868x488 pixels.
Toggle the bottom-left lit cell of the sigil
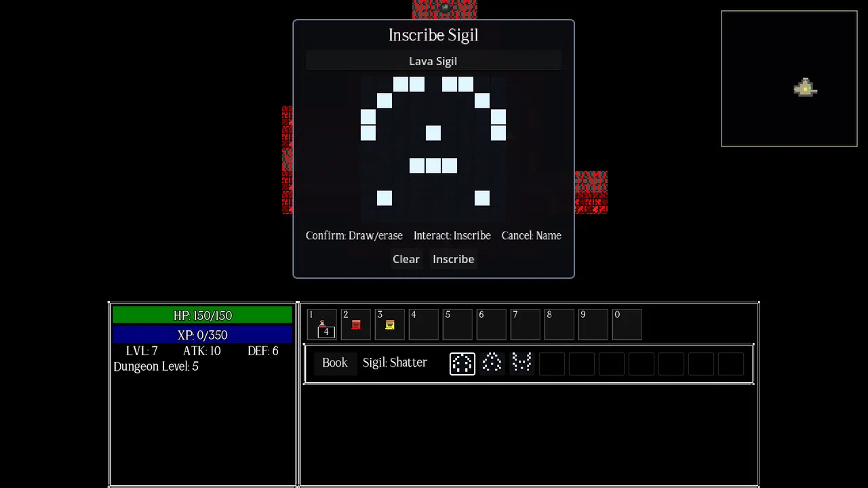coord(384,198)
